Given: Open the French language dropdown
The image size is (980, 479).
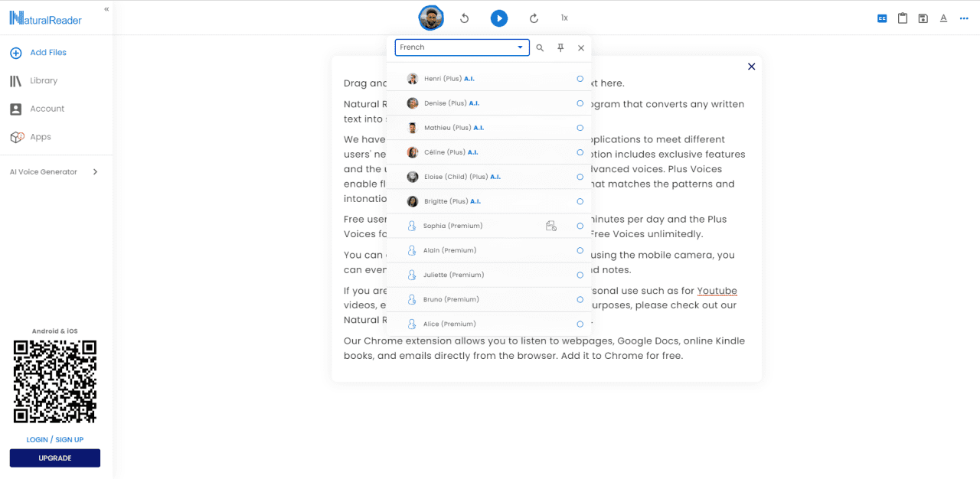Looking at the screenshot, I should click(x=462, y=47).
